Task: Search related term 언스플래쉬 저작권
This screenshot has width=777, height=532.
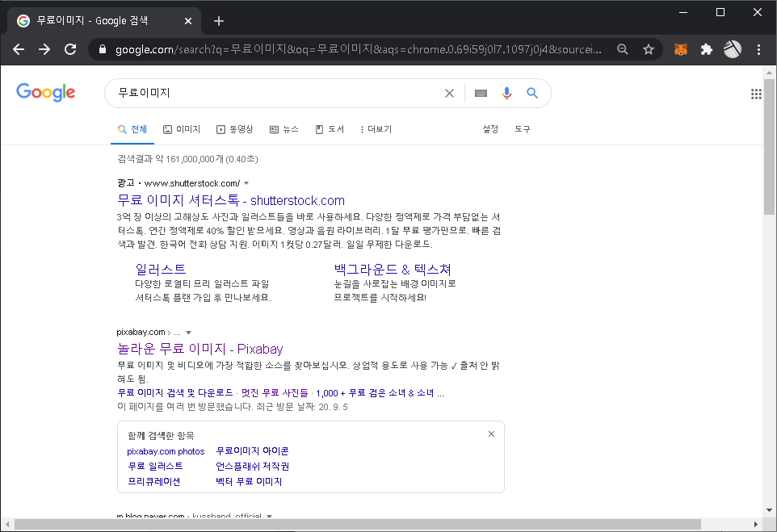Action: point(252,466)
